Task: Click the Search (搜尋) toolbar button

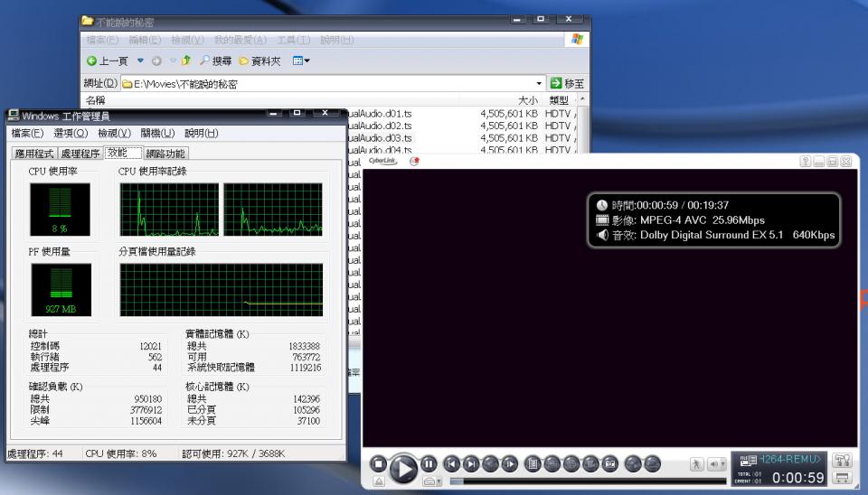Action: (x=215, y=61)
